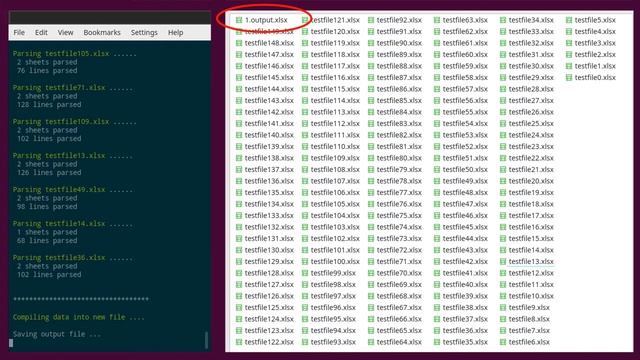Click the testfile135.xlsx file icon
This screenshot has height=360, width=640.
[239, 192]
